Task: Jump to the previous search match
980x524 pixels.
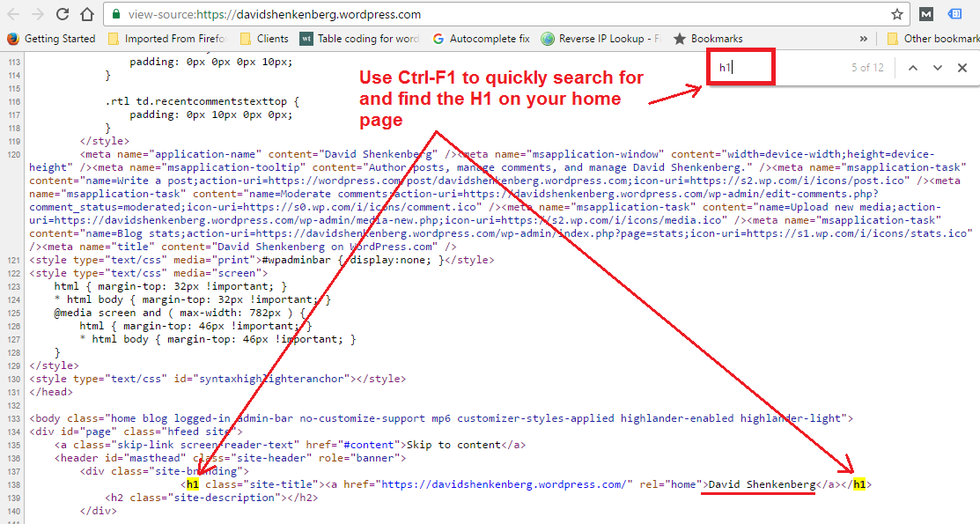Action: pyautogui.click(x=913, y=68)
